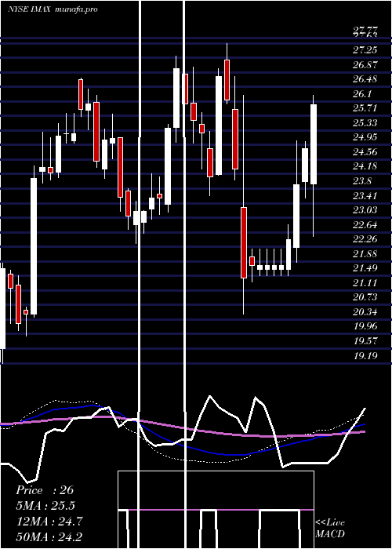Click the 24.95 price axis label
Image resolution: width=392 pixels, height=549 pixels.
tap(365, 137)
